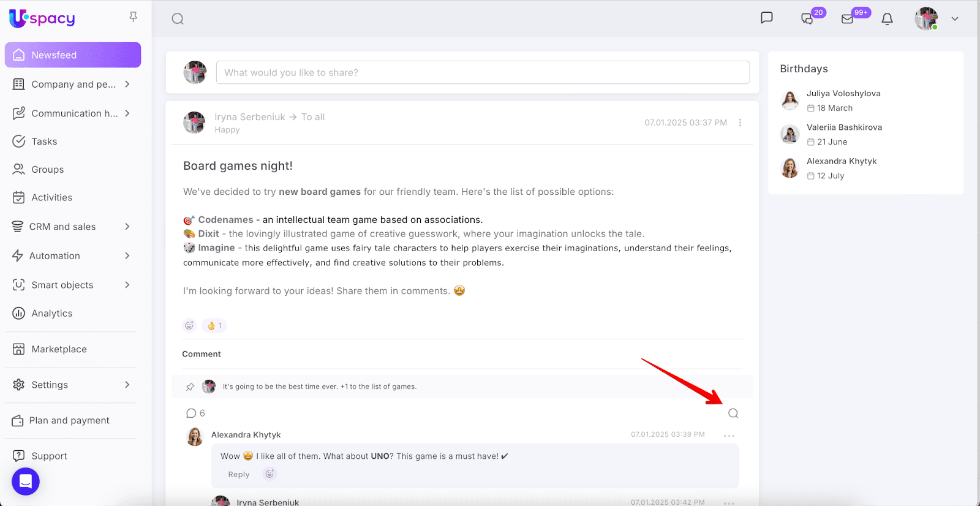Image resolution: width=980 pixels, height=506 pixels.
Task: Open Plan and payment page
Action: click(x=69, y=421)
